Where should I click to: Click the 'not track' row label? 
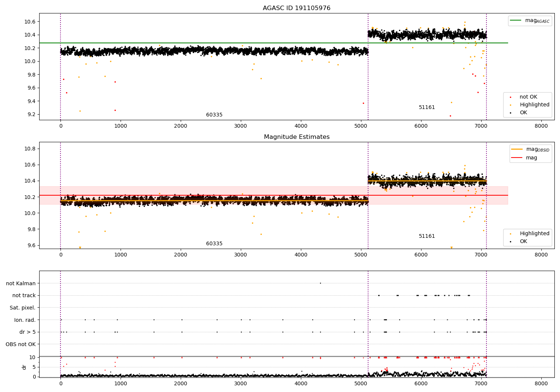click(24, 296)
